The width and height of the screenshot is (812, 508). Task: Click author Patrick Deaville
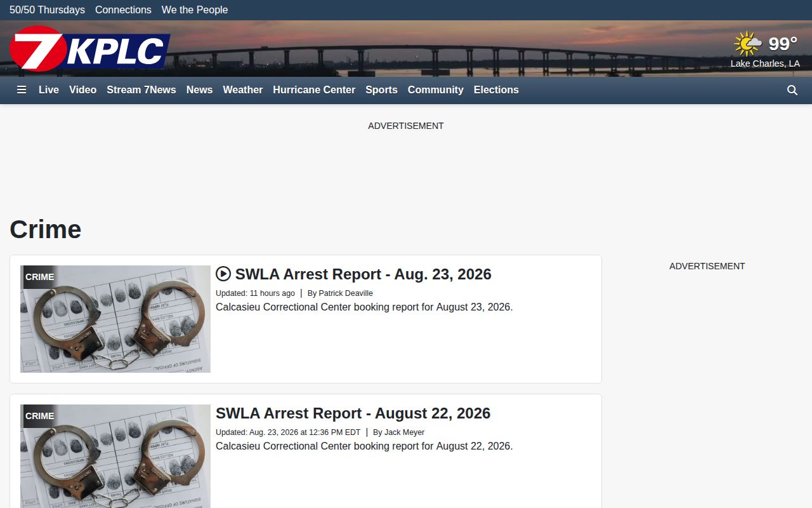346,293
